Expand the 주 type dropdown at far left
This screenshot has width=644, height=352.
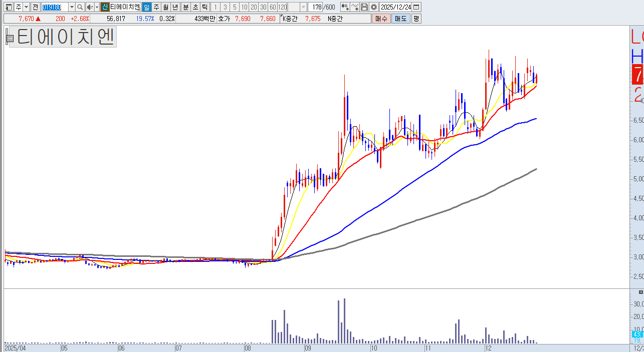[26, 7]
